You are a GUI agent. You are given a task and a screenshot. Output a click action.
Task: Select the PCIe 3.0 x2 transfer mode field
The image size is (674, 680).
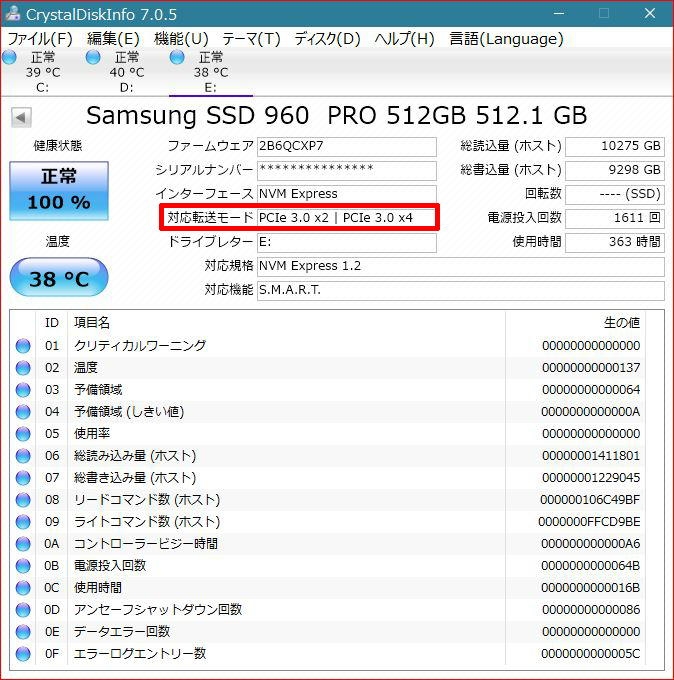click(x=347, y=218)
